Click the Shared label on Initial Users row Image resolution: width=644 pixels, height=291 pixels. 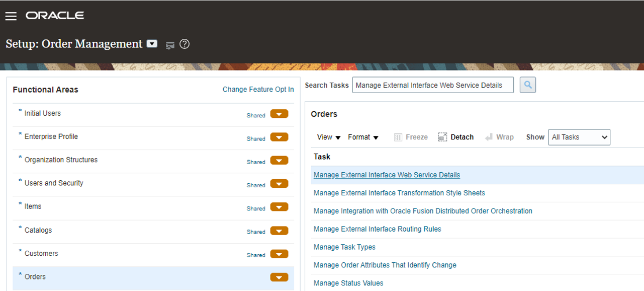pyautogui.click(x=256, y=115)
